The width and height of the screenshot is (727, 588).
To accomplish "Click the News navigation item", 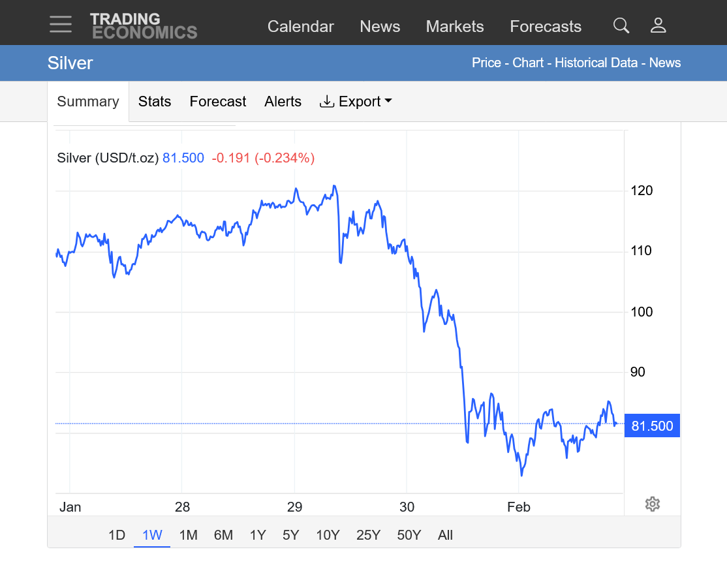I will pyautogui.click(x=380, y=26).
